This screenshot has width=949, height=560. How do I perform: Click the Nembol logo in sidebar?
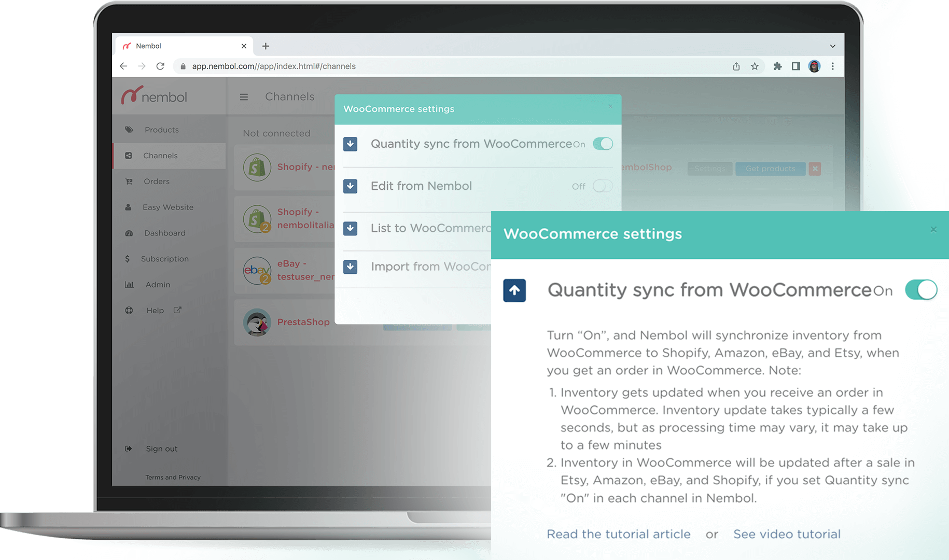tap(154, 95)
